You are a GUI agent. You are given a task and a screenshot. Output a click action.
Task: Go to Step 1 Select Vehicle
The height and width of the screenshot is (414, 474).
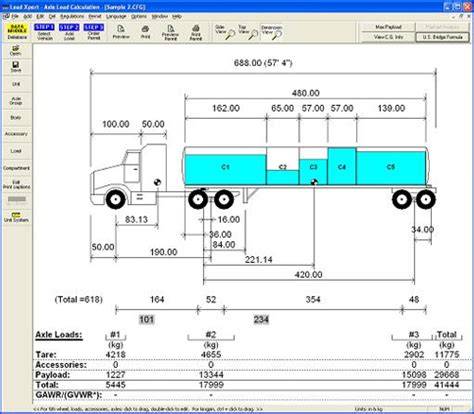tap(44, 32)
